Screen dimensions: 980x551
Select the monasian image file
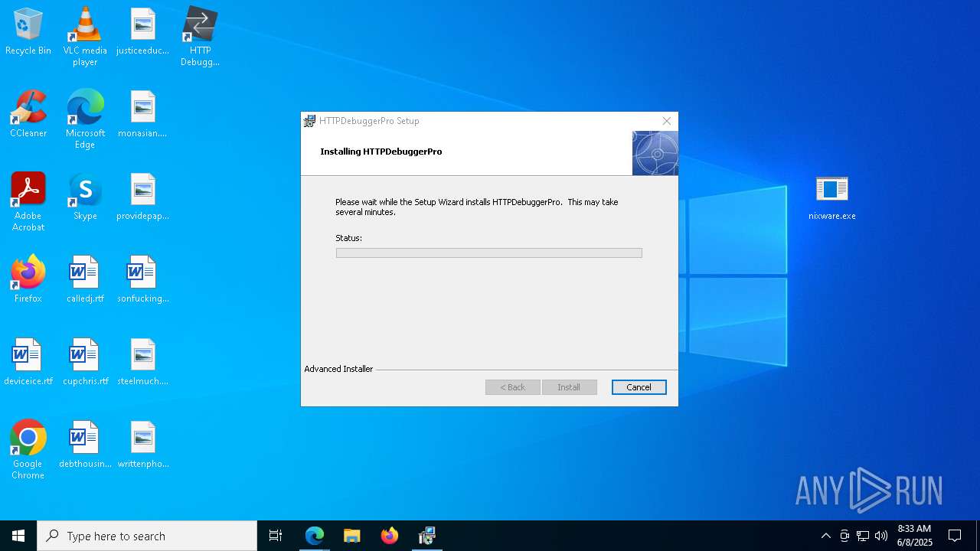coord(142,115)
